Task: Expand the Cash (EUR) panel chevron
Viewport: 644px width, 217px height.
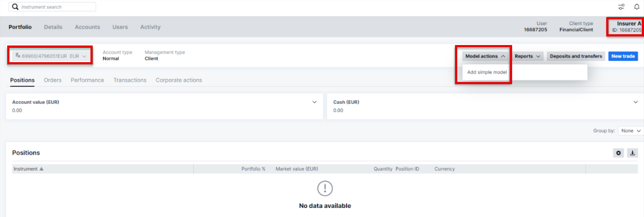Action: [635, 102]
